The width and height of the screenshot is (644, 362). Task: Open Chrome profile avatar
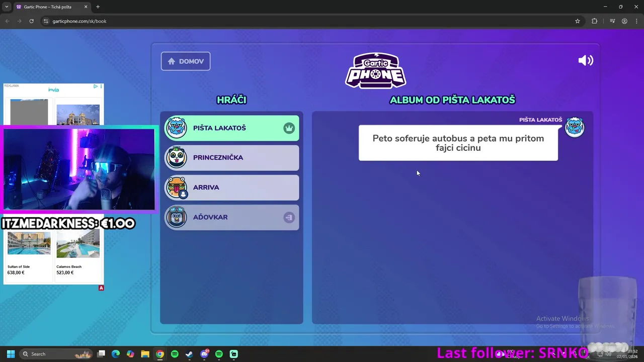tap(624, 21)
